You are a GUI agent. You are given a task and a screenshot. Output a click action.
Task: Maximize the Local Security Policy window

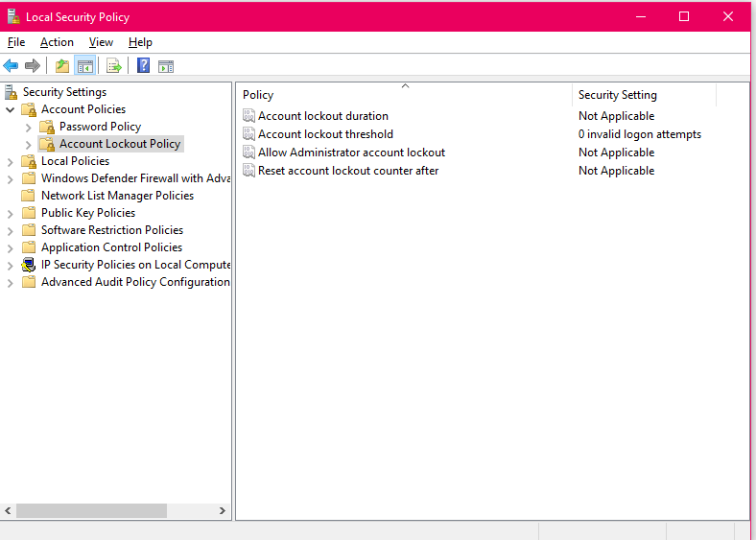[x=684, y=17]
